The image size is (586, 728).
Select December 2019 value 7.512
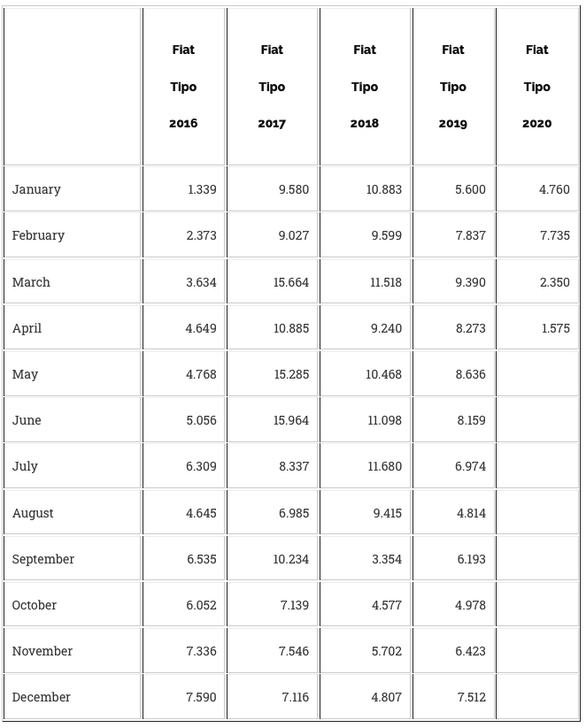coord(470,697)
